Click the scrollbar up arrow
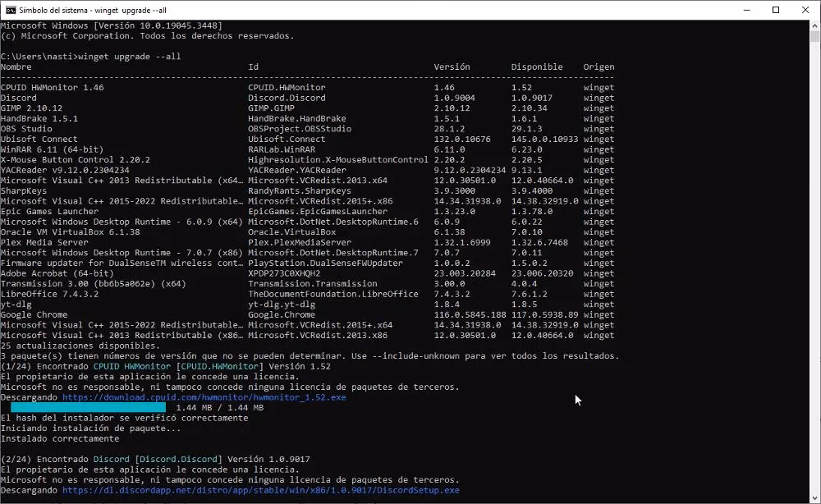Viewport: 821px width, 504px height. (814, 25)
